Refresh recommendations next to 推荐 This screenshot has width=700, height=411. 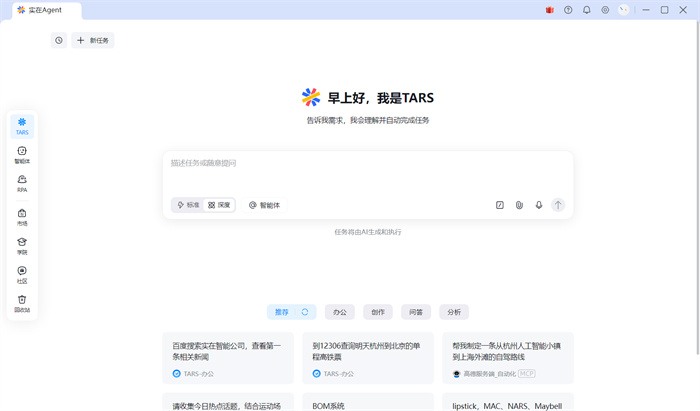(305, 312)
